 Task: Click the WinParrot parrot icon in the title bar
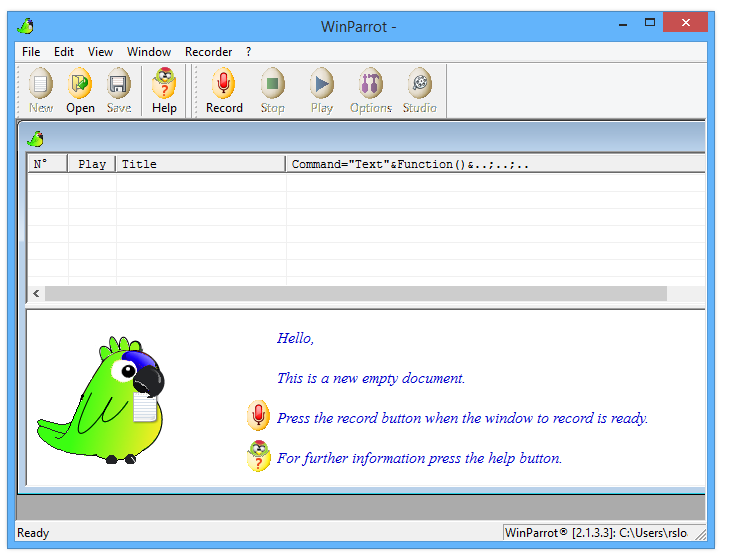(x=26, y=26)
